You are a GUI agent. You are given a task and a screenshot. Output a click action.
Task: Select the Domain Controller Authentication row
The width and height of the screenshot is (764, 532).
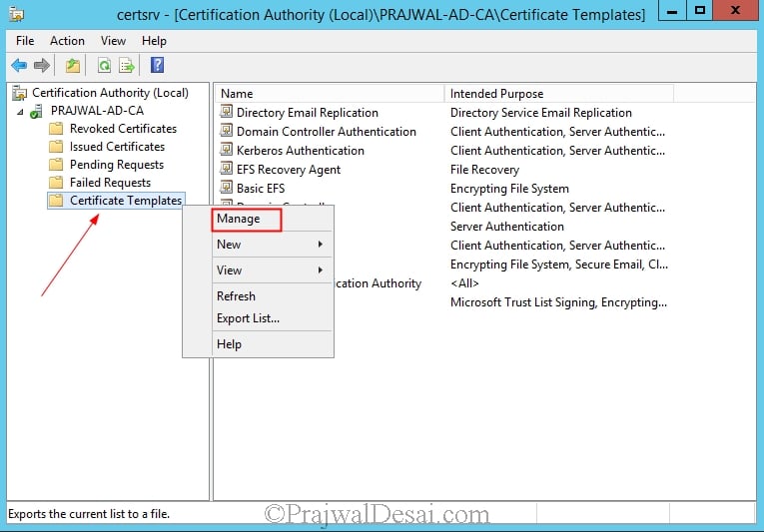tap(326, 132)
